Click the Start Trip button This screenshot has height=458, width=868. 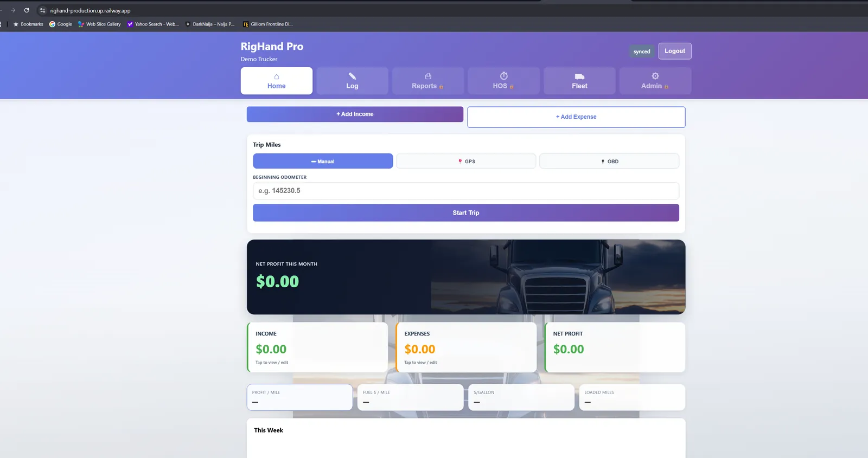click(x=466, y=212)
